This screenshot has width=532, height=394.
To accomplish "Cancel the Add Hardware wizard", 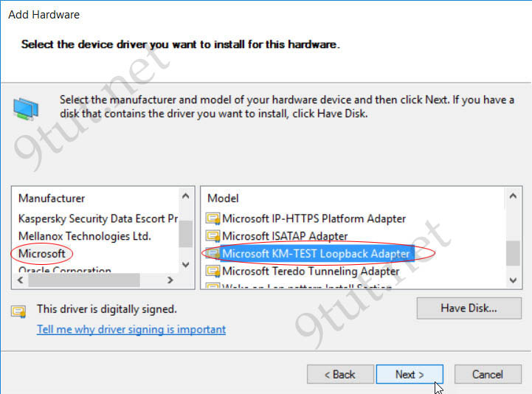I will (488, 375).
